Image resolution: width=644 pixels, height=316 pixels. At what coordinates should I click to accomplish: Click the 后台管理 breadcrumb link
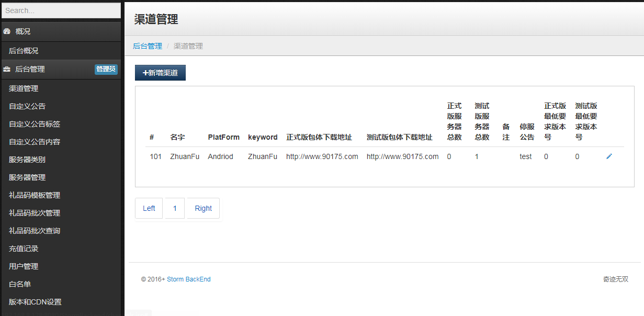coord(148,46)
